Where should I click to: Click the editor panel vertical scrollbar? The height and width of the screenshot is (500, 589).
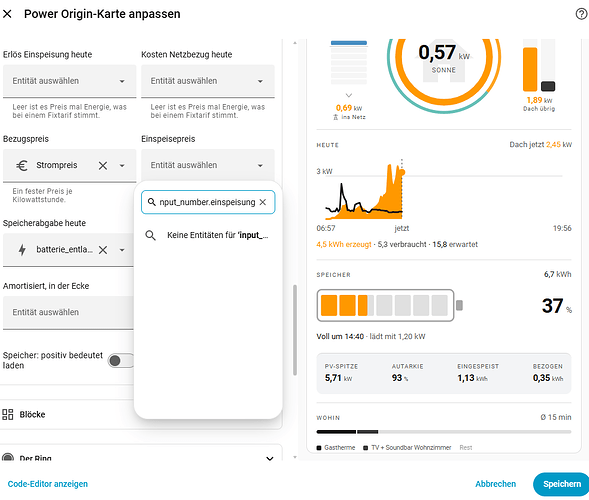[x=295, y=330]
